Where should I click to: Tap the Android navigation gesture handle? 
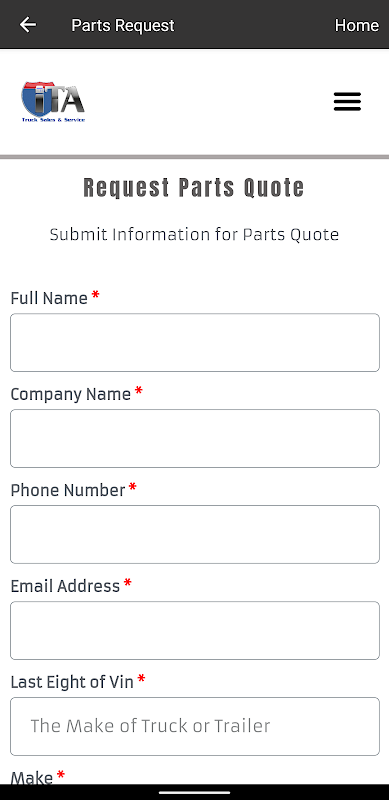tap(194, 792)
